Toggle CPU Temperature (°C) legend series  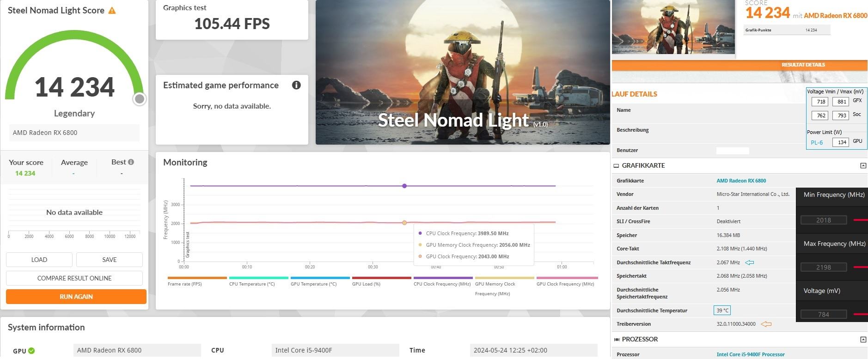(259, 281)
